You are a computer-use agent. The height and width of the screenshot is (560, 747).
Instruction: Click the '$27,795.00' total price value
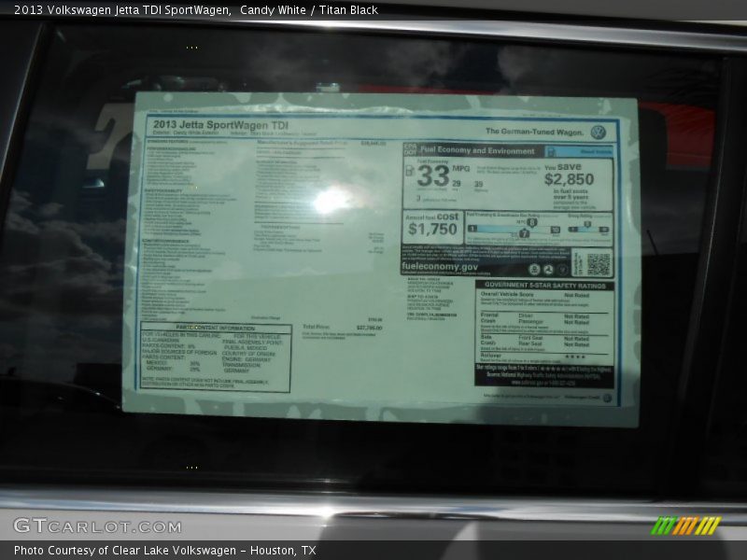pos(369,328)
